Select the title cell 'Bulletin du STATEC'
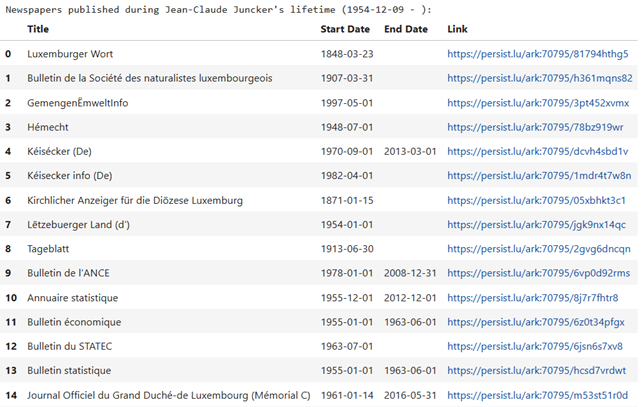Screen dimensions: 642x407 (x=69, y=346)
